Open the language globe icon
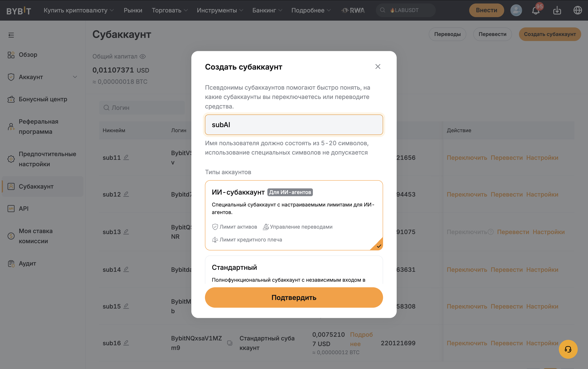 577,10
